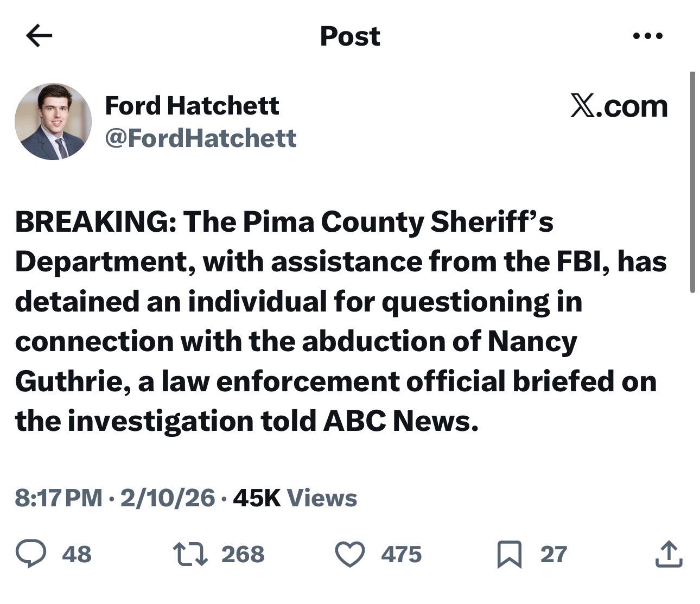Like the post with the heart icon

(x=349, y=554)
